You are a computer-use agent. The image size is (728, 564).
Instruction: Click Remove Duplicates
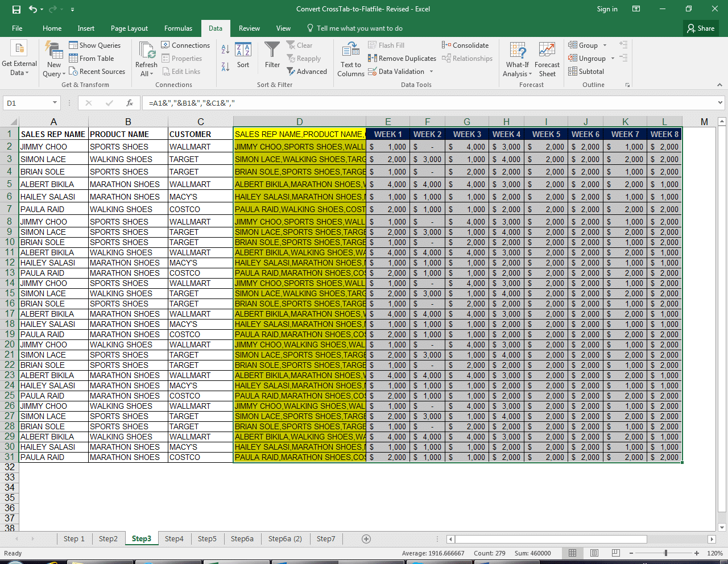[402, 59]
